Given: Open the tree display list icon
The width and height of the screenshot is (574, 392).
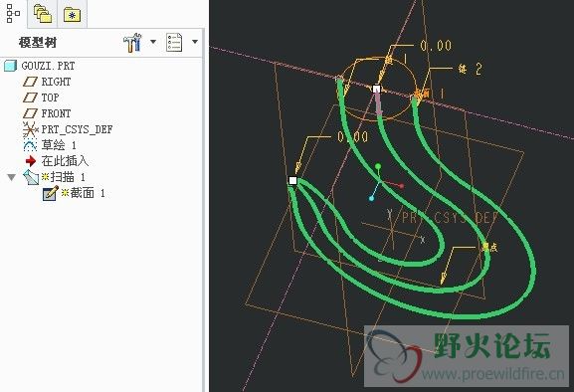Looking at the screenshot, I should [x=174, y=42].
